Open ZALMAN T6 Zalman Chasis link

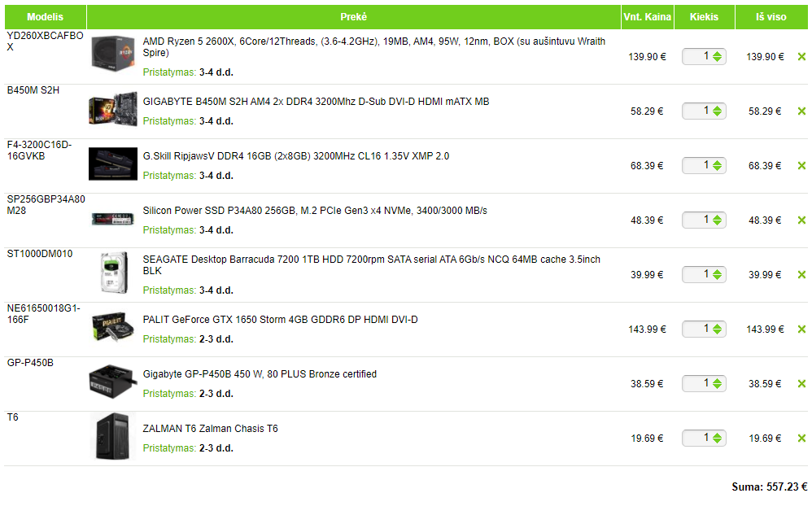point(210,429)
